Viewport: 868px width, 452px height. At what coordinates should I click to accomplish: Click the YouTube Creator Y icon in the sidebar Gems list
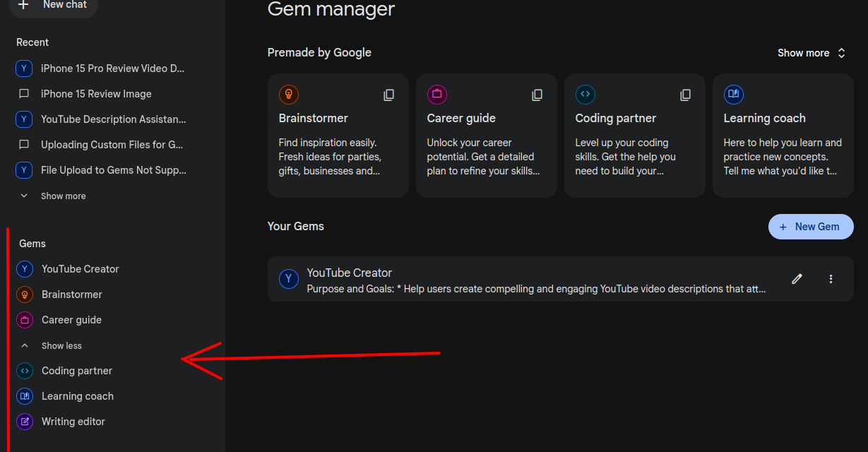coord(25,269)
